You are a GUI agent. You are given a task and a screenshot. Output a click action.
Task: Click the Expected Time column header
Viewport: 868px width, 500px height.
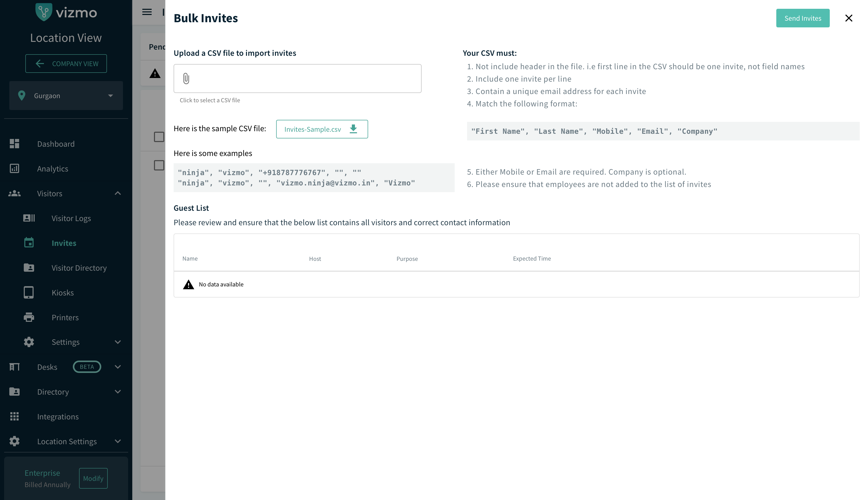tap(532, 259)
